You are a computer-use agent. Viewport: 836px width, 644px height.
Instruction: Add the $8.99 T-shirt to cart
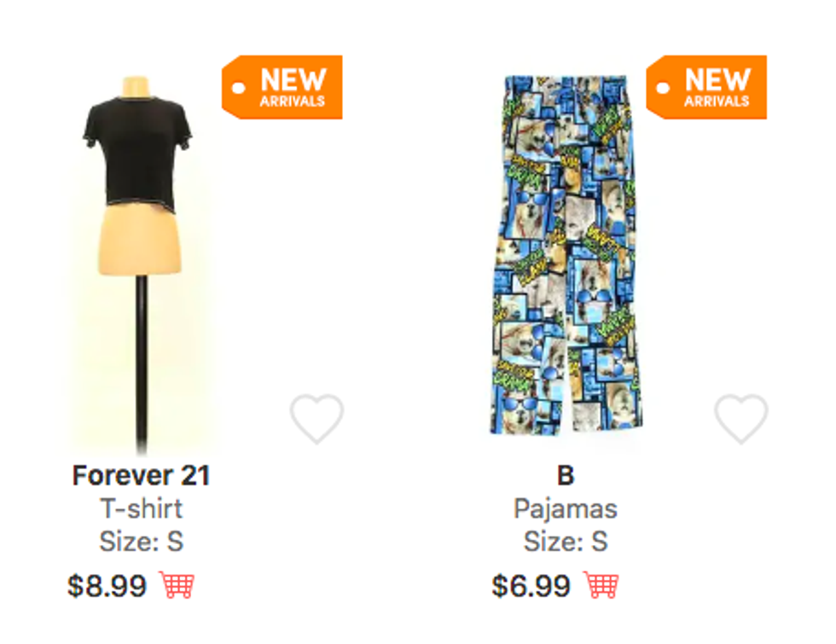(177, 585)
